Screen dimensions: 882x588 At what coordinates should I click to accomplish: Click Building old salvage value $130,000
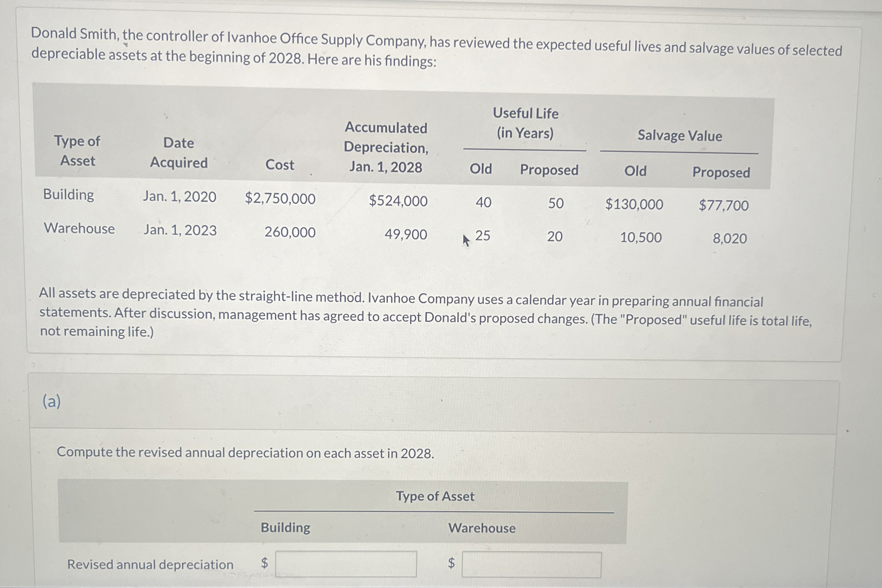coord(634,205)
